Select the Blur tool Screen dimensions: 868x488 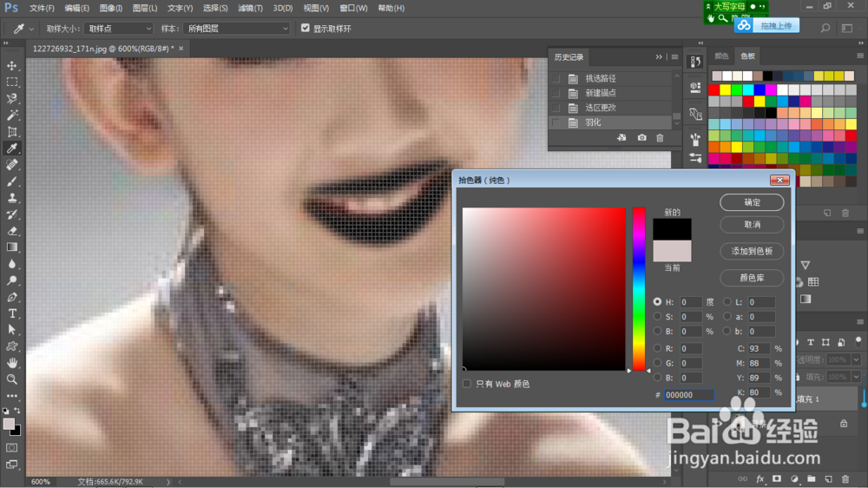click(11, 264)
